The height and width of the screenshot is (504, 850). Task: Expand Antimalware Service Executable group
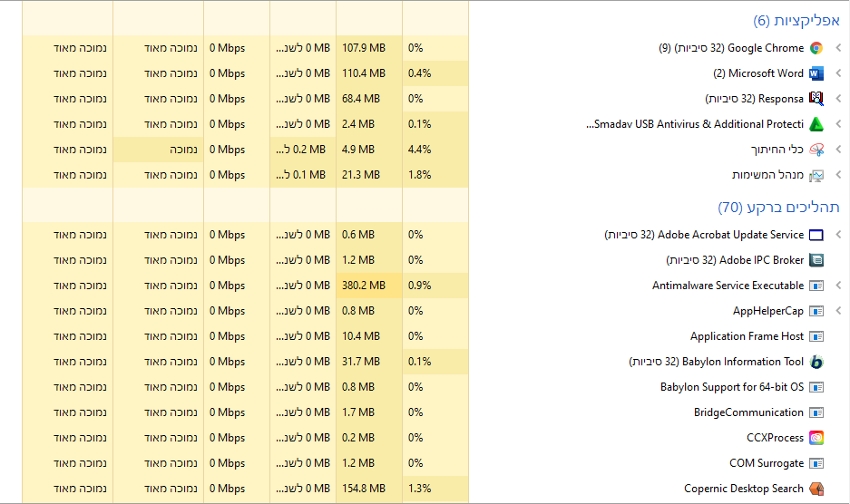click(x=838, y=286)
